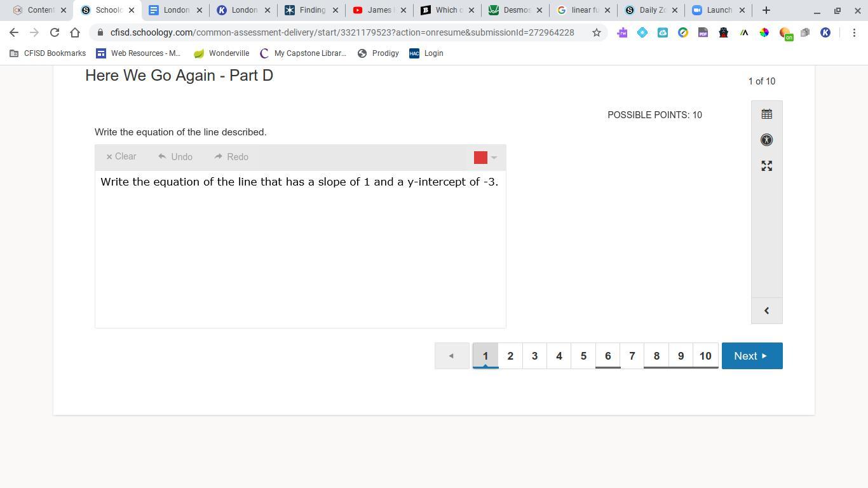Expand the pen color dropdown arrow
This screenshot has height=488, width=868.
click(x=494, y=158)
